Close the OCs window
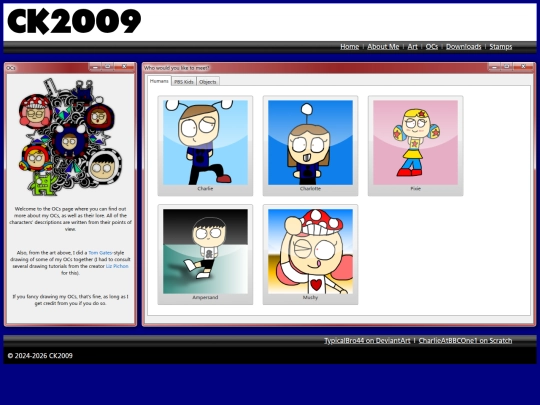Screen dimensions: 540x405 point(124,67)
